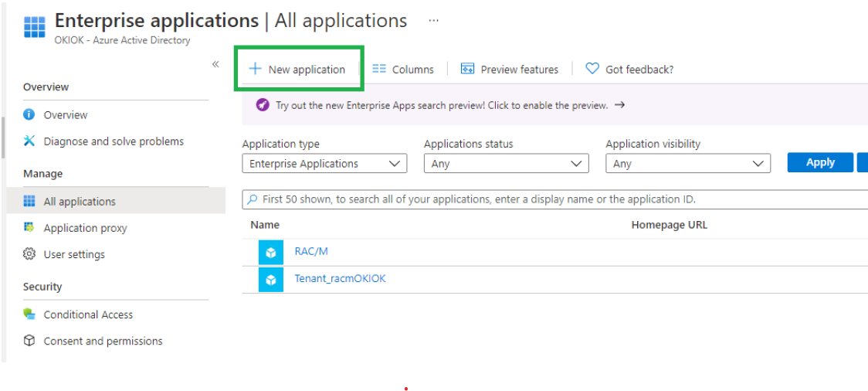Open Preview features label
Screen dimensions: 868x391
tap(519, 70)
